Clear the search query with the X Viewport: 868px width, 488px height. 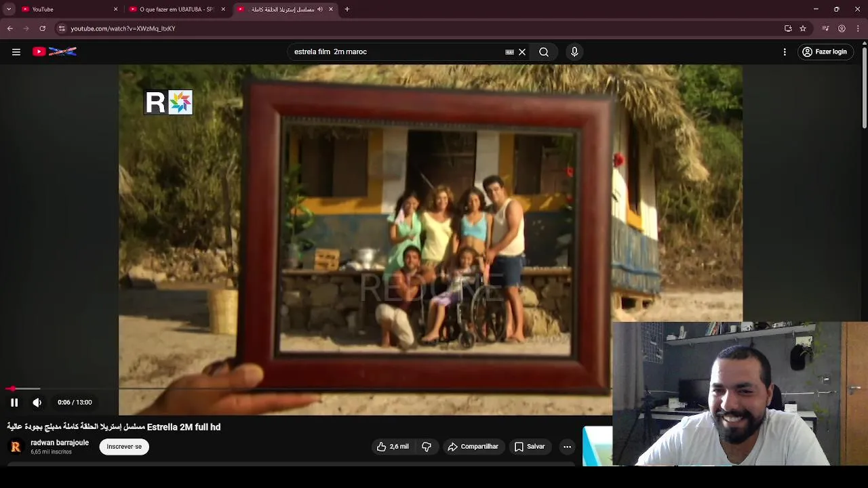click(522, 52)
